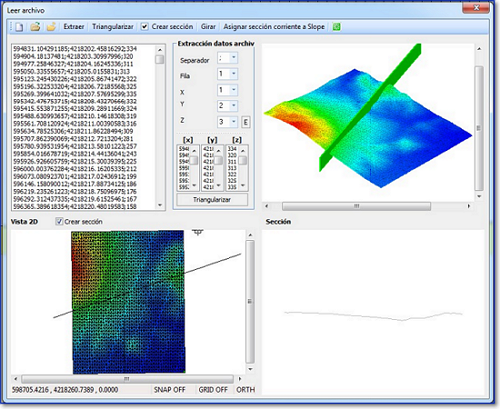Click the yellow open folder icon

coord(51,27)
